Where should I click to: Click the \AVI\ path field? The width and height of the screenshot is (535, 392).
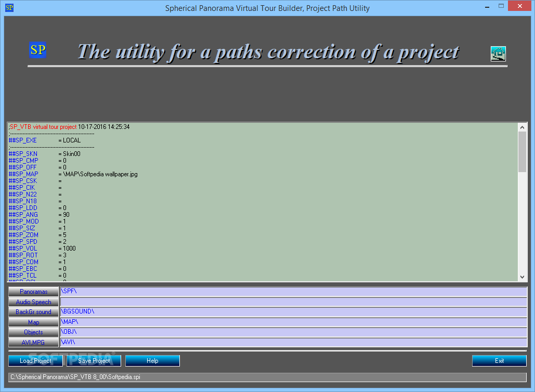click(293, 342)
